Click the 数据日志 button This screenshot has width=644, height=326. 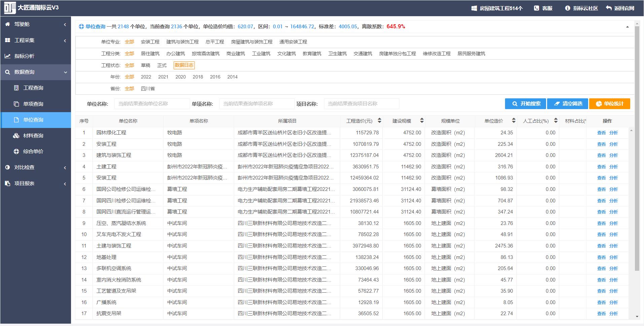click(184, 65)
